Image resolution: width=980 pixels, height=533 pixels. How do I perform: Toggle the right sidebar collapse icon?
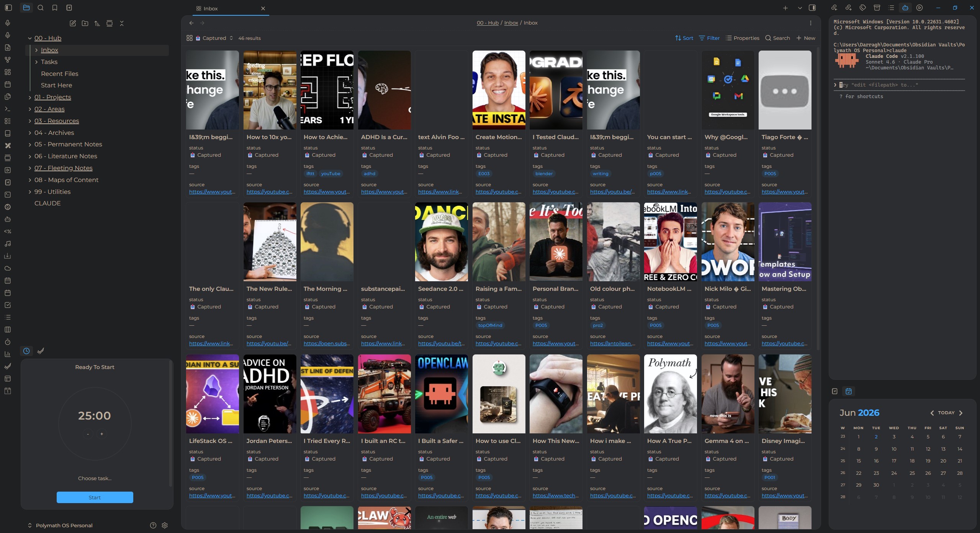[x=812, y=8]
